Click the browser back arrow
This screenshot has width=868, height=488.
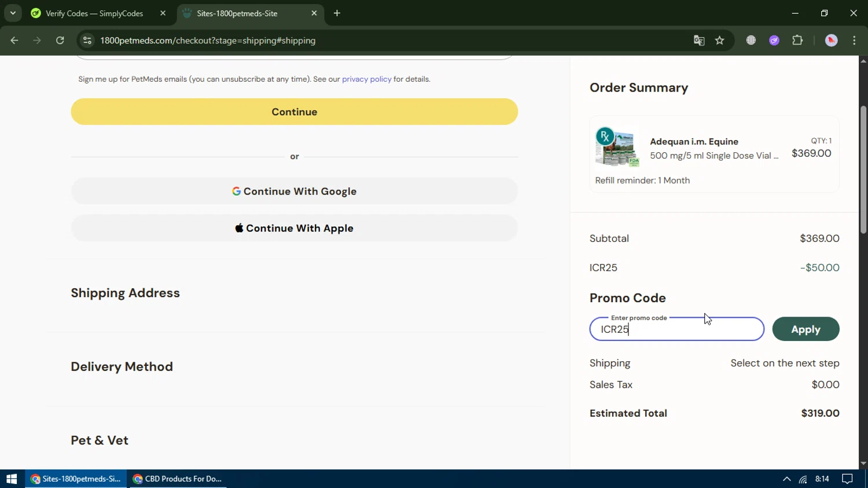pyautogui.click(x=14, y=41)
